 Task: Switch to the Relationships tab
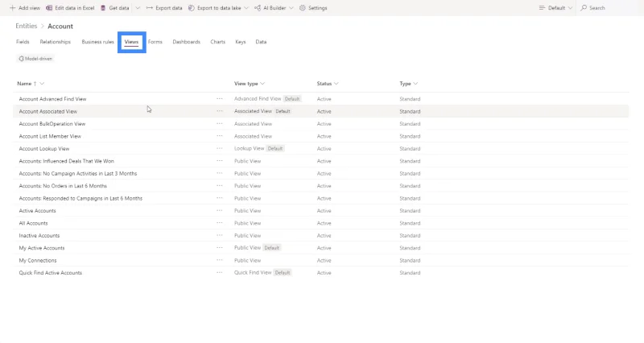[55, 42]
